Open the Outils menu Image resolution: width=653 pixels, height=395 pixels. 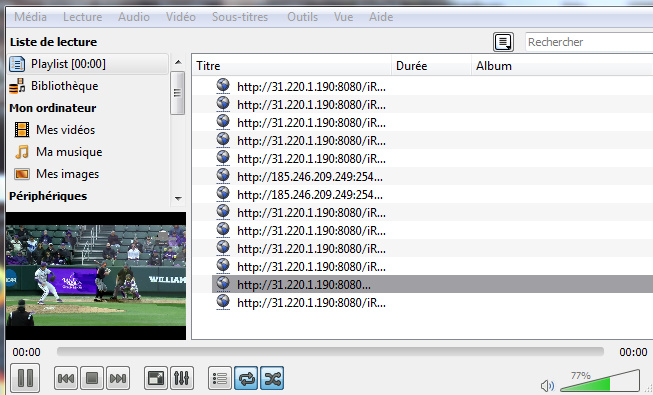coord(302,17)
